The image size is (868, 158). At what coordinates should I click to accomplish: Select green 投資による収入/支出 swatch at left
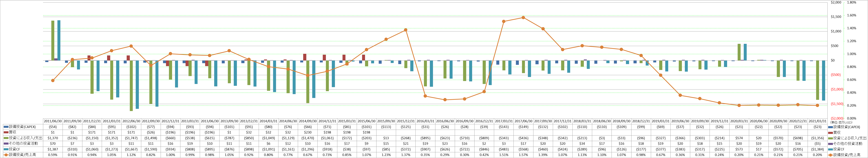6,138
